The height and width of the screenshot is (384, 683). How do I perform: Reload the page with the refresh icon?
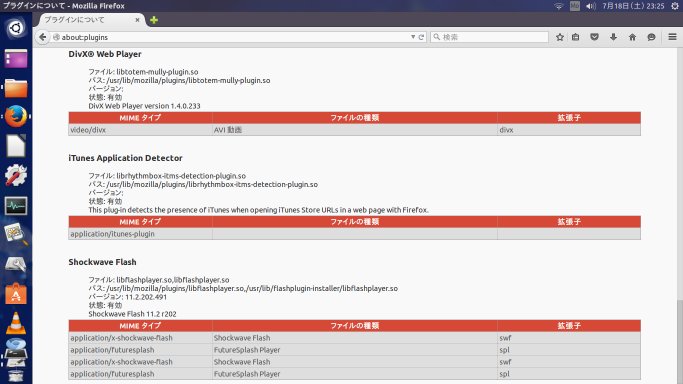coord(421,37)
